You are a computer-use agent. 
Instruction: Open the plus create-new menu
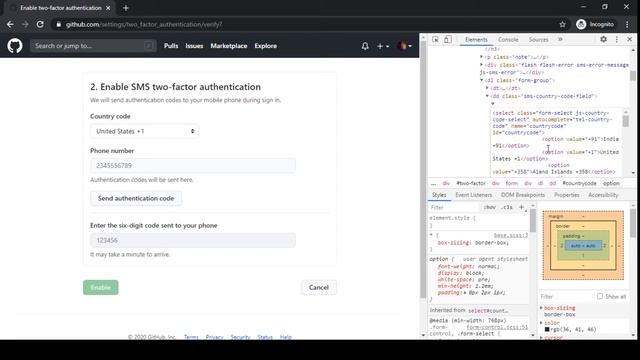coord(383,46)
